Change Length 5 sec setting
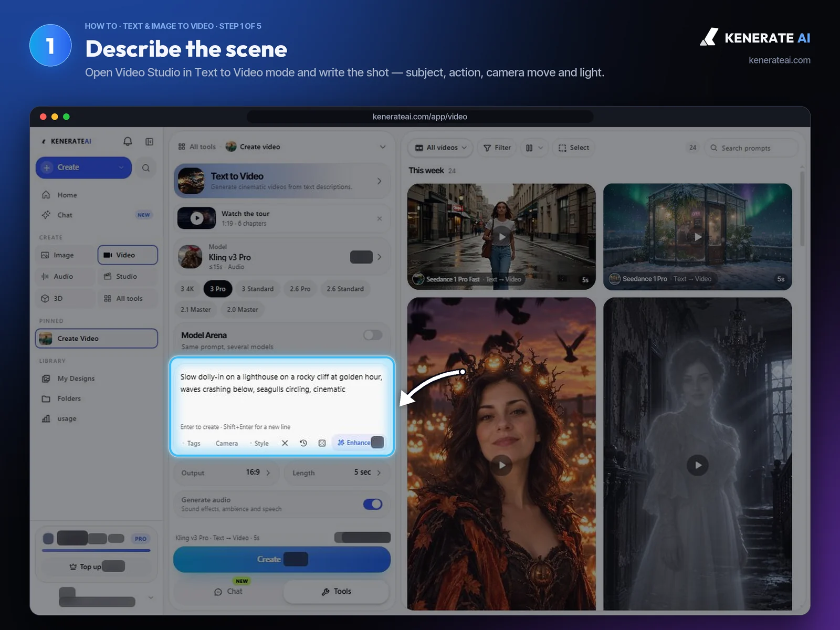The image size is (840, 630). click(x=337, y=472)
